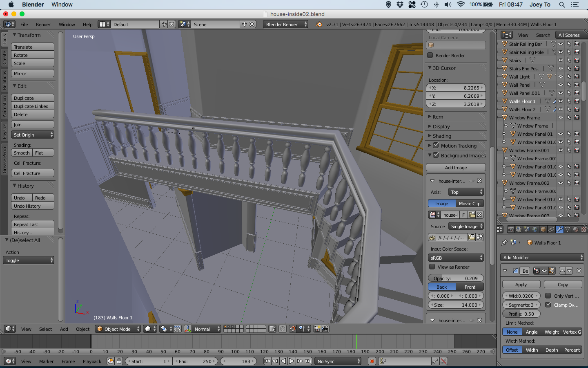Open image browser folder beside house-i field
The image size is (588, 368).
(472, 215)
